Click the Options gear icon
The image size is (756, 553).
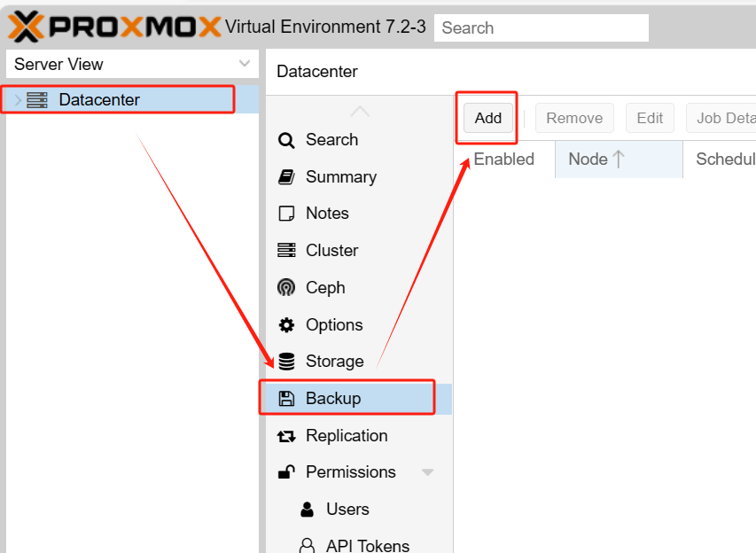286,325
